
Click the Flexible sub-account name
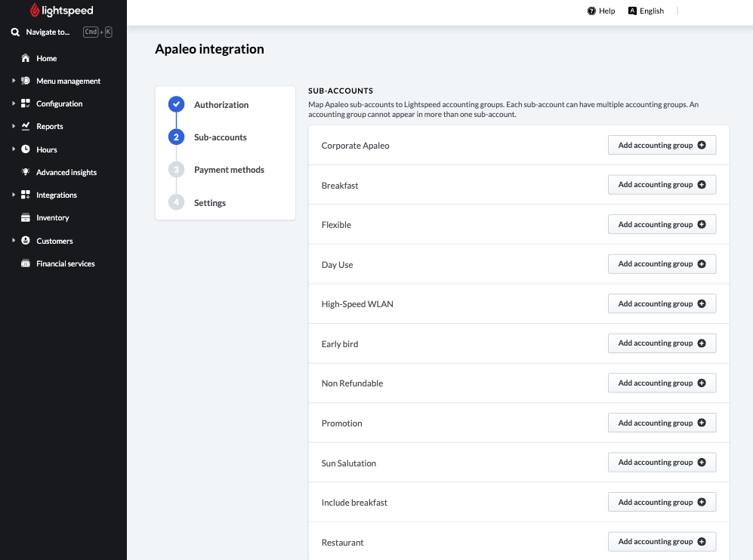click(x=336, y=225)
